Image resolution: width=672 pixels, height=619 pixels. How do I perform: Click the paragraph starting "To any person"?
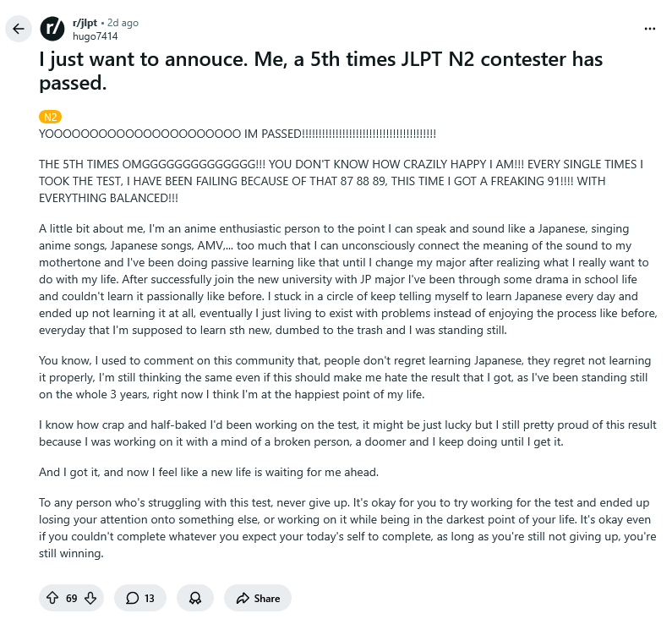(x=338, y=524)
